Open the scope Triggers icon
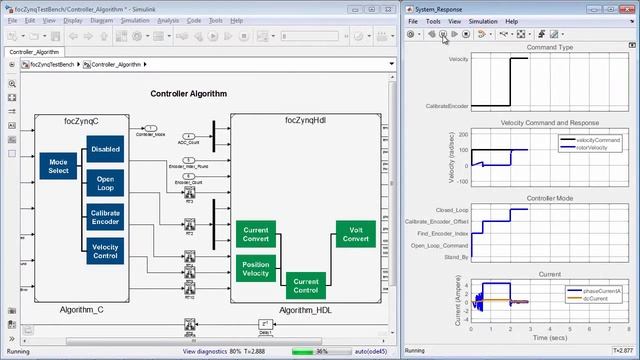This screenshot has height=360, width=640. (542, 35)
